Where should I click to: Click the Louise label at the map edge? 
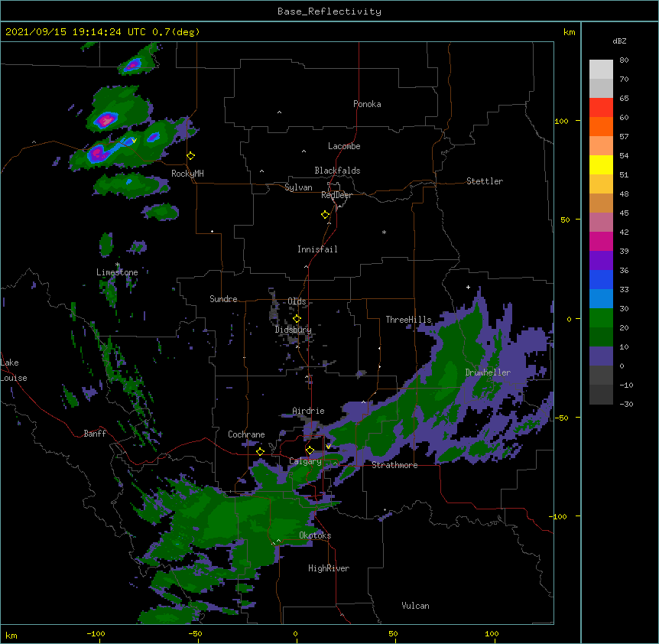14,378
